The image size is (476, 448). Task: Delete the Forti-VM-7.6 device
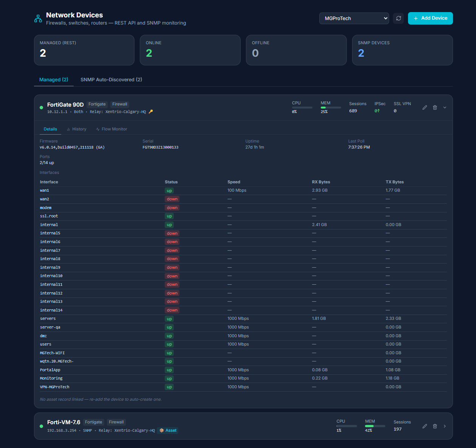point(435,426)
